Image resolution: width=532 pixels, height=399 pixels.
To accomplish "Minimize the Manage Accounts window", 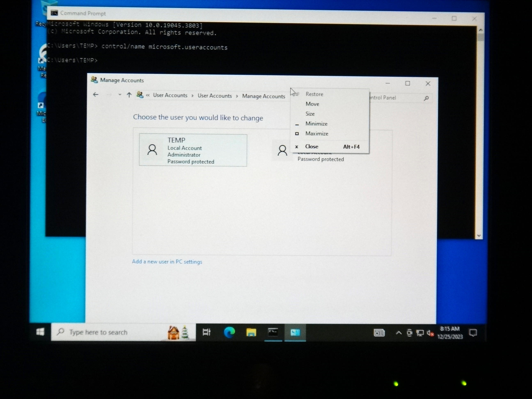I will click(x=388, y=84).
